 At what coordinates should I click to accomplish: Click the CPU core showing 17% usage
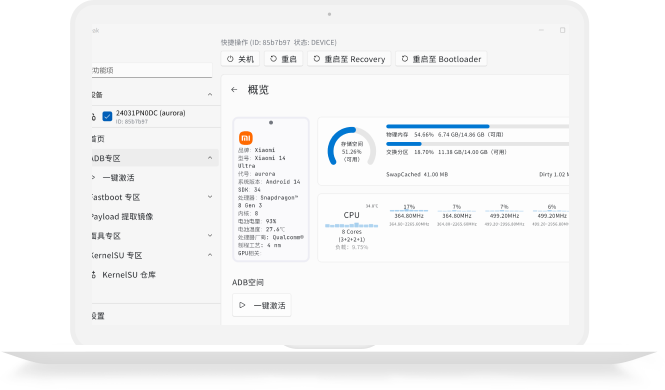point(409,215)
